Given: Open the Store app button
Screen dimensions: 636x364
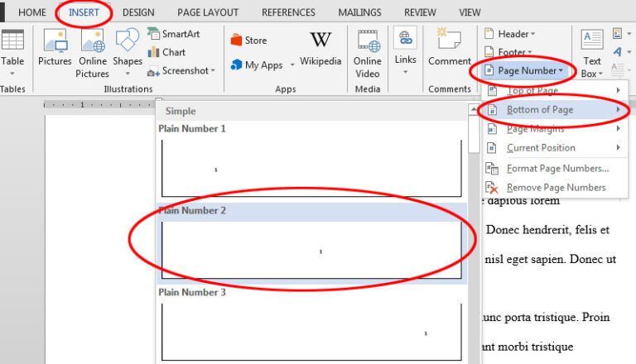Looking at the screenshot, I should pyautogui.click(x=248, y=41).
